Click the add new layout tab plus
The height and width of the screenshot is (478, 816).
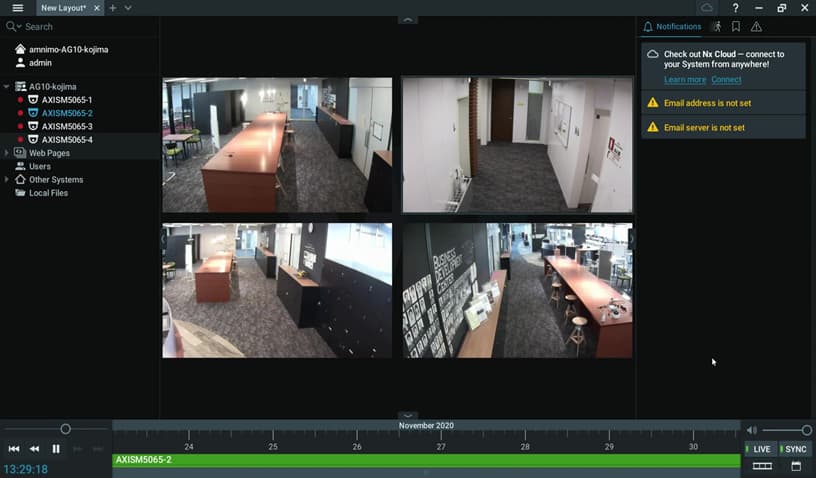click(x=113, y=8)
